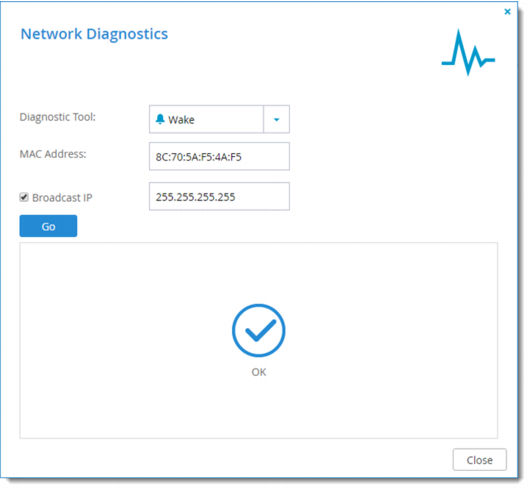Click the Close button
This screenshot has width=530, height=488.
480,460
